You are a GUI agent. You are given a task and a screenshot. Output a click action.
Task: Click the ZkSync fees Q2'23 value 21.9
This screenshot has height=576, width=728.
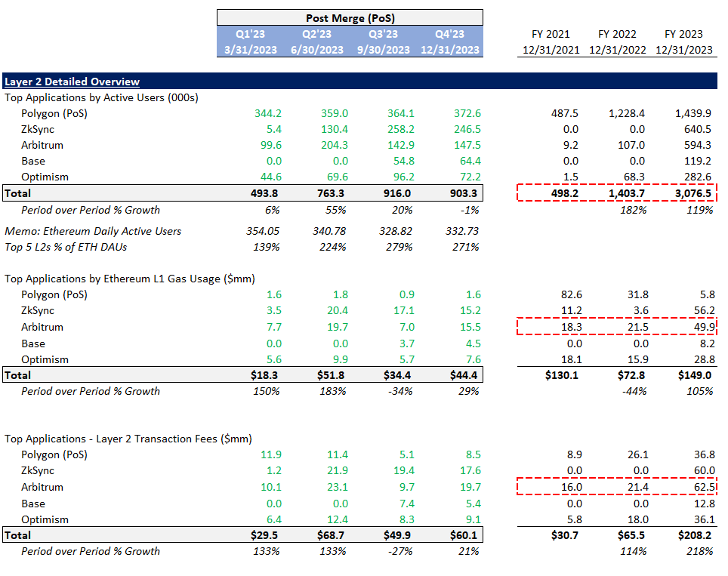pos(338,470)
